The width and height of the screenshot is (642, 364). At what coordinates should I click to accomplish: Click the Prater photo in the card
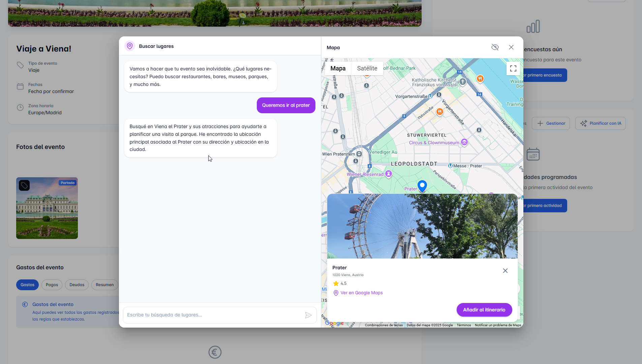[x=422, y=226]
